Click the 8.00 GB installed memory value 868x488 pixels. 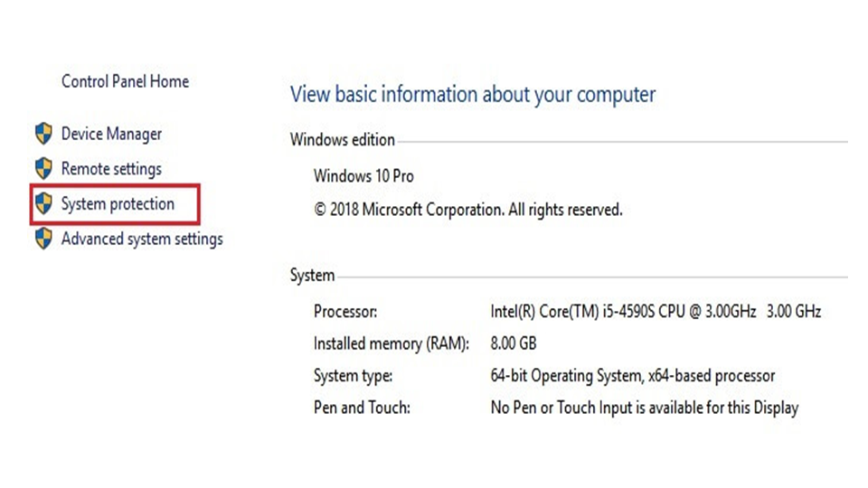coord(514,343)
